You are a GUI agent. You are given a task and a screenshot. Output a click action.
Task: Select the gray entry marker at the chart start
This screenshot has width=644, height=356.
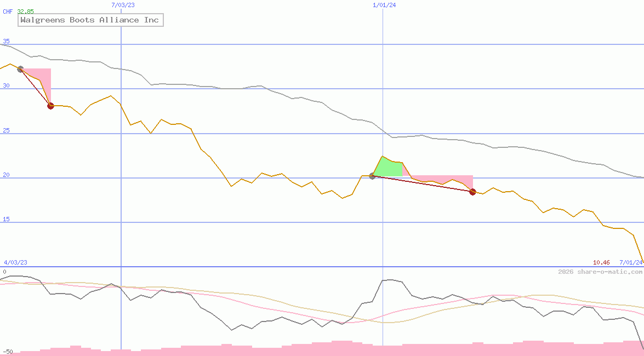click(20, 69)
